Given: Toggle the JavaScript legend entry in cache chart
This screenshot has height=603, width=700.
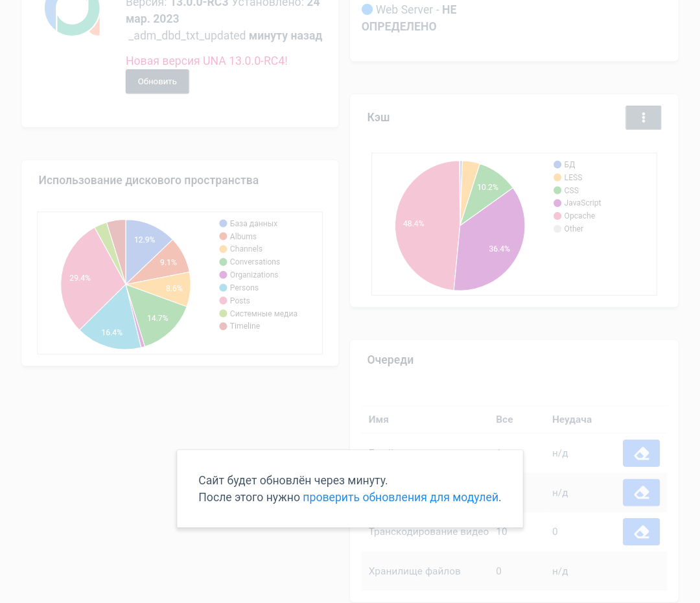Looking at the screenshot, I should coord(582,203).
